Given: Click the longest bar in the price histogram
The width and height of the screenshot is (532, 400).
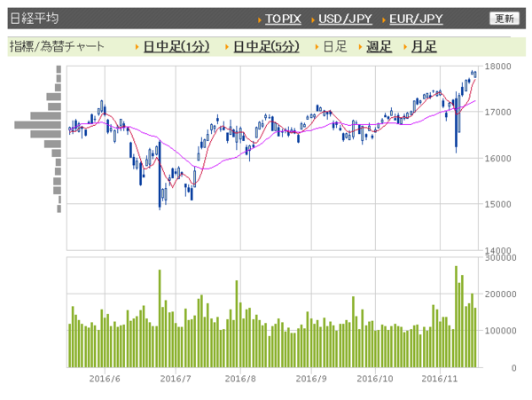Looking at the screenshot, I should pos(37,124).
